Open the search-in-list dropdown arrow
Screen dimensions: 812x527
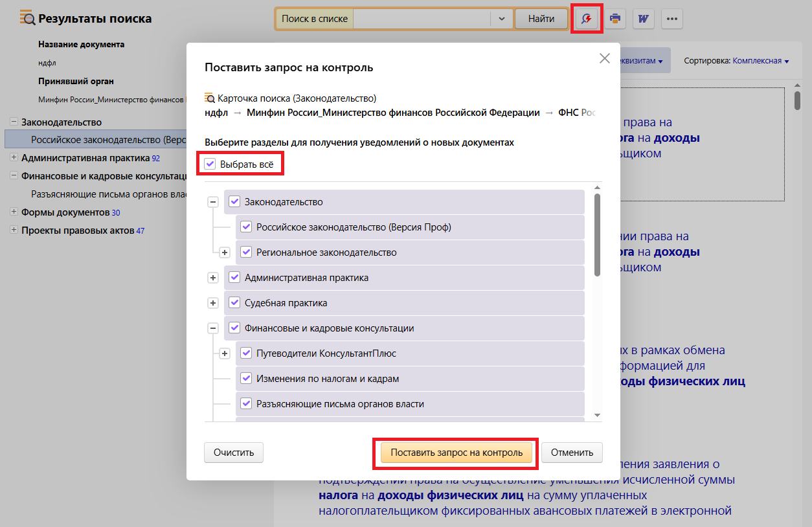[x=501, y=19]
